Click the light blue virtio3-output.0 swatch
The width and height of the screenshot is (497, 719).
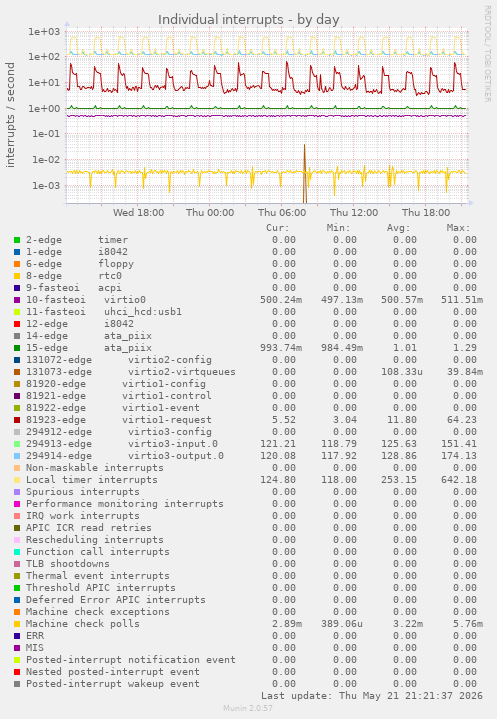click(17, 456)
